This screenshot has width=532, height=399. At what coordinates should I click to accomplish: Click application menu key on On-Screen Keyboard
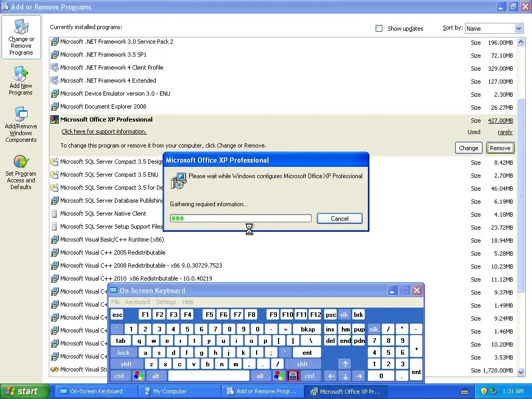coord(293,376)
